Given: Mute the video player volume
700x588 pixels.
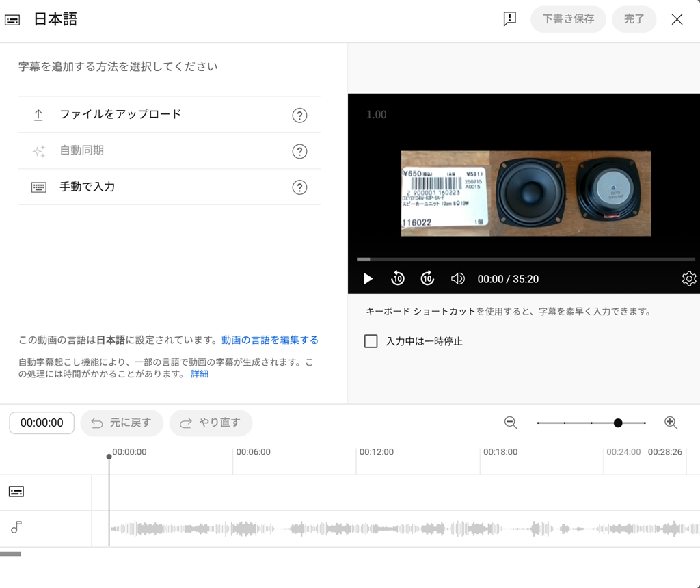Looking at the screenshot, I should point(458,278).
